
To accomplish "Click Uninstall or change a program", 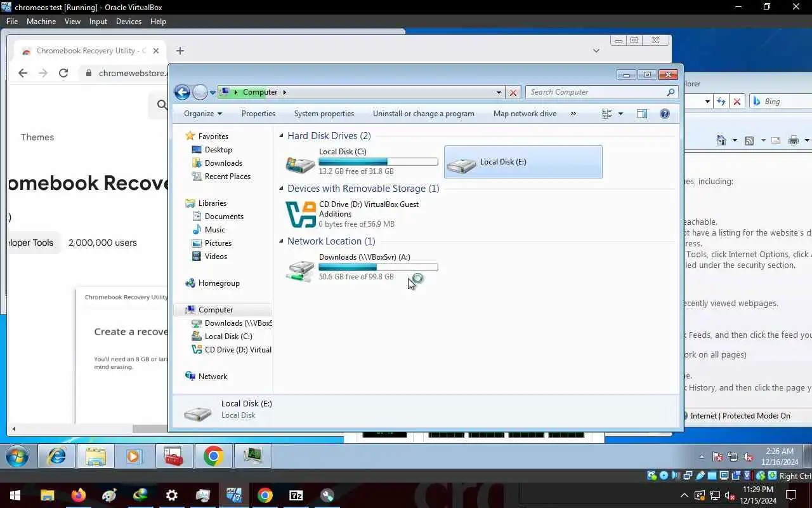I will pyautogui.click(x=424, y=114).
